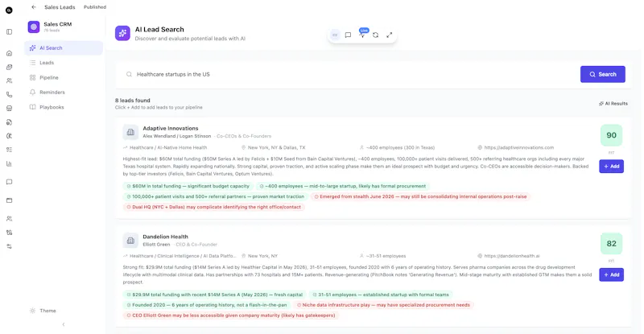The image size is (644, 334).
Task: Open Leads in the sidebar
Action: (x=64, y=63)
